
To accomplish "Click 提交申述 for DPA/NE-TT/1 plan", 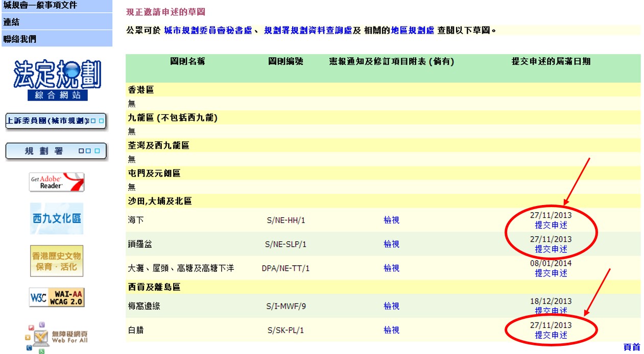I will (x=551, y=273).
